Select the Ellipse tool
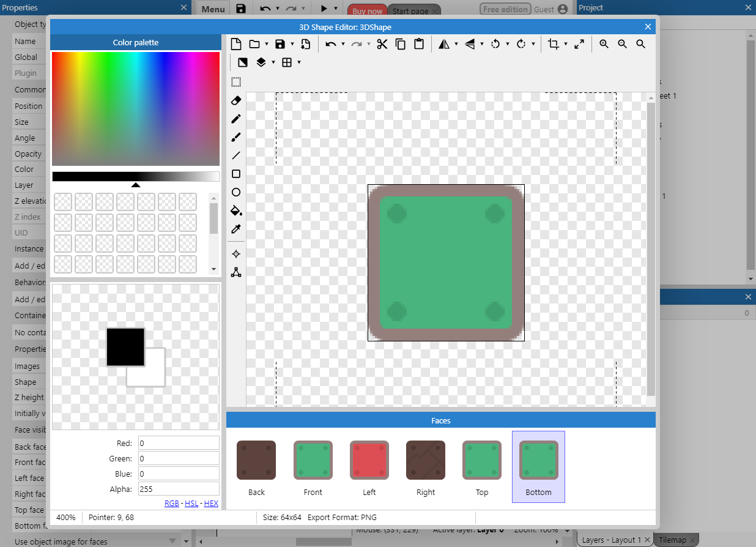This screenshot has width=756, height=547. point(236,192)
